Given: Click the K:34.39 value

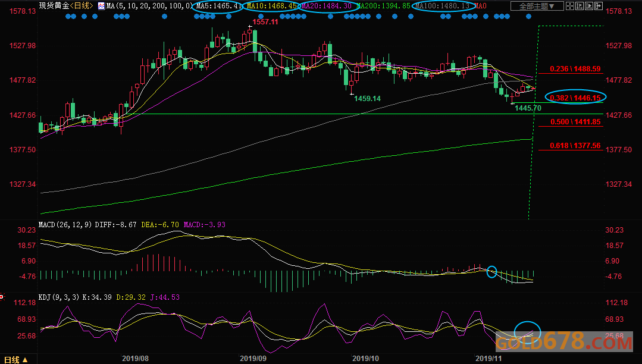Looking at the screenshot, I should pos(97,297).
